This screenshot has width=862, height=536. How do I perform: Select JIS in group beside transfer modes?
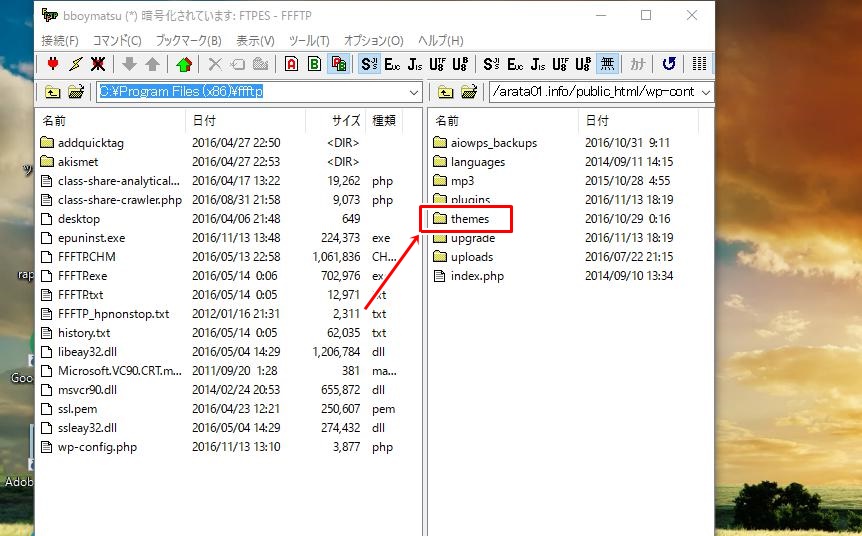coord(415,64)
